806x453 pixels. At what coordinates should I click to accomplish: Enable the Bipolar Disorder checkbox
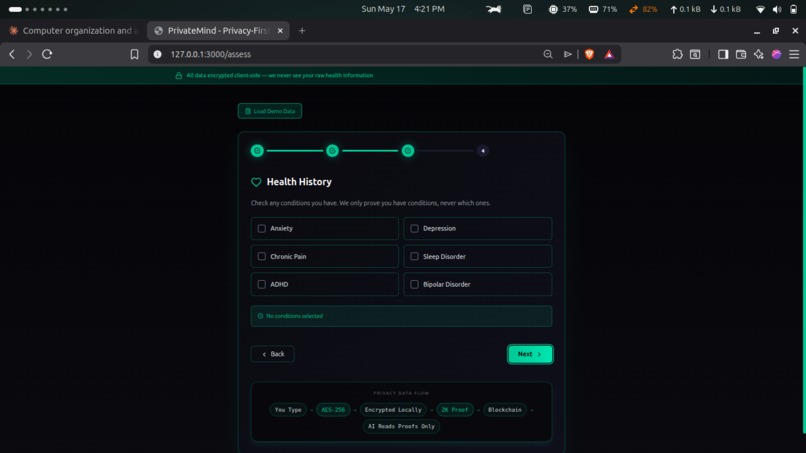pyautogui.click(x=414, y=284)
